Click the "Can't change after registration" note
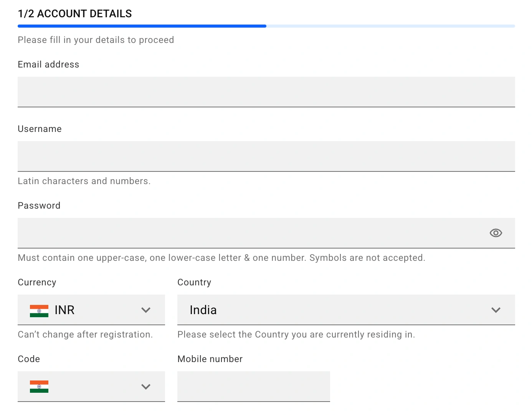This screenshot has height=415, width=532. point(85,334)
